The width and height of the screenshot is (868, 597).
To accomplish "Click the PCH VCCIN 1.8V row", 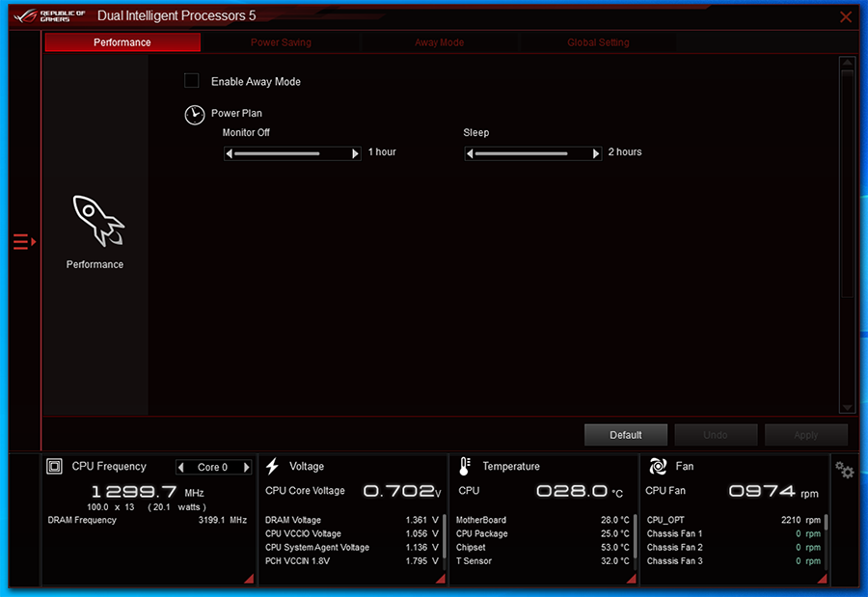I will pyautogui.click(x=351, y=561).
